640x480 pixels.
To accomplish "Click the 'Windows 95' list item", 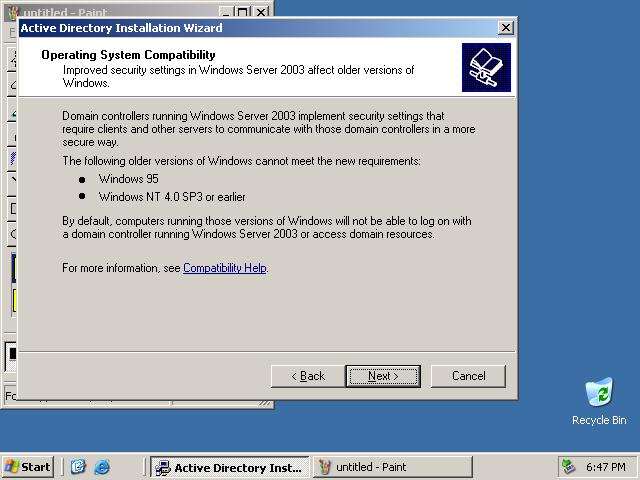I will pos(129,179).
